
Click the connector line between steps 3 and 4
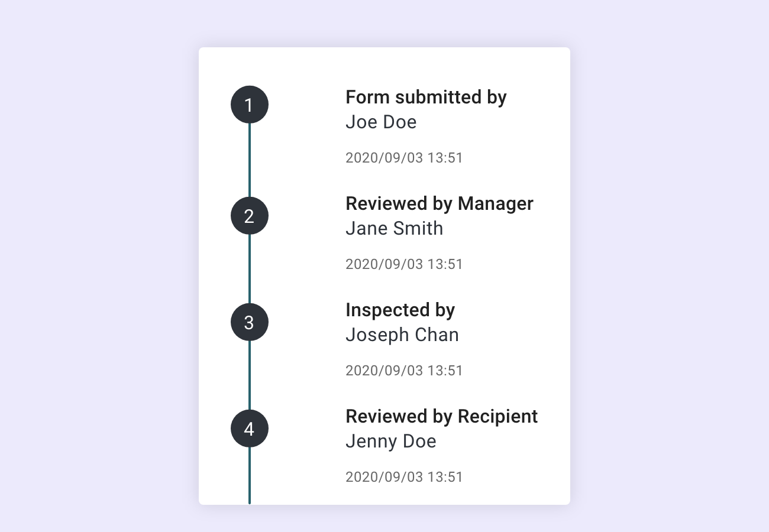click(250, 375)
